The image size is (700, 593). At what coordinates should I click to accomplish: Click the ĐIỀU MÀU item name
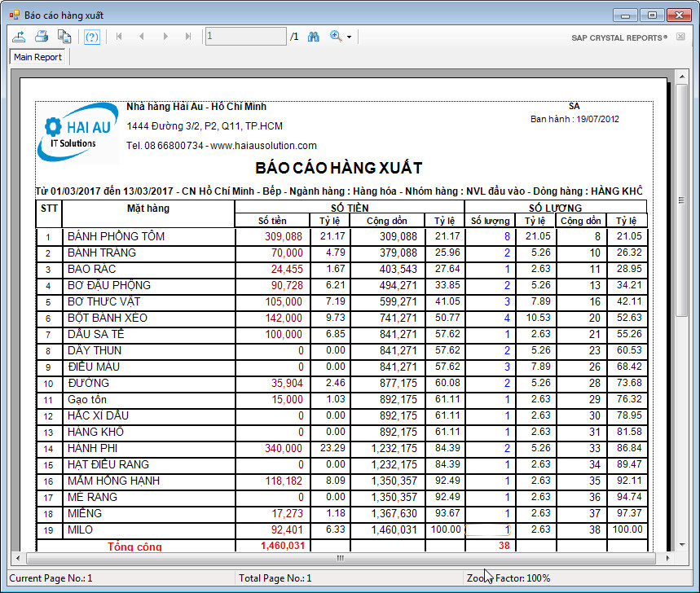pyautogui.click(x=93, y=367)
